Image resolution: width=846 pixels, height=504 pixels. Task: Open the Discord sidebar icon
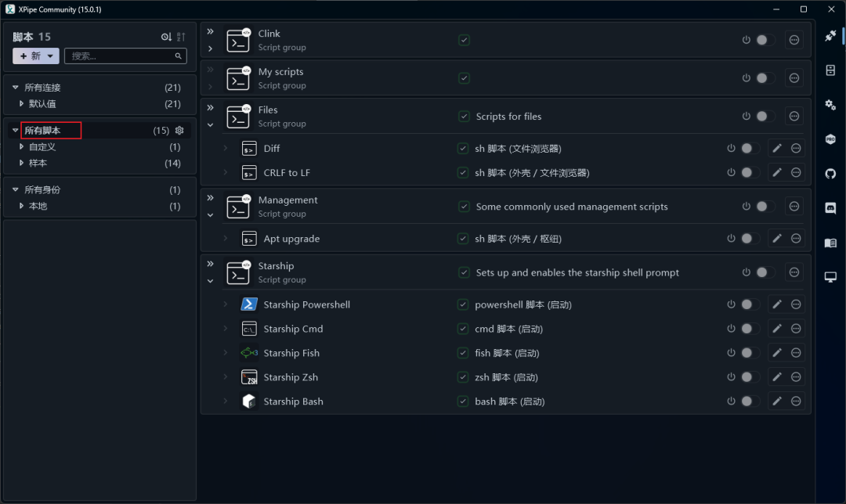[830, 208]
